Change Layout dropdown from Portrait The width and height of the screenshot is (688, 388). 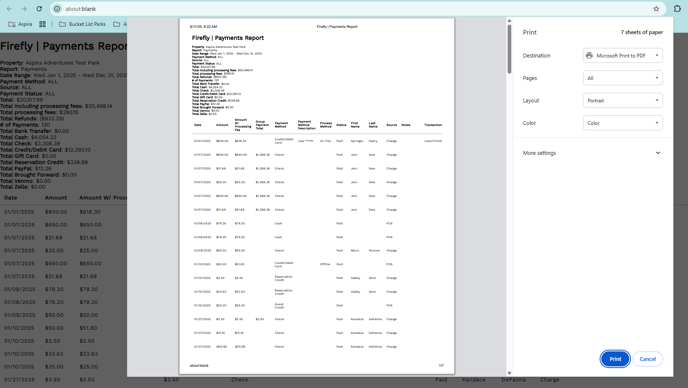tap(622, 101)
